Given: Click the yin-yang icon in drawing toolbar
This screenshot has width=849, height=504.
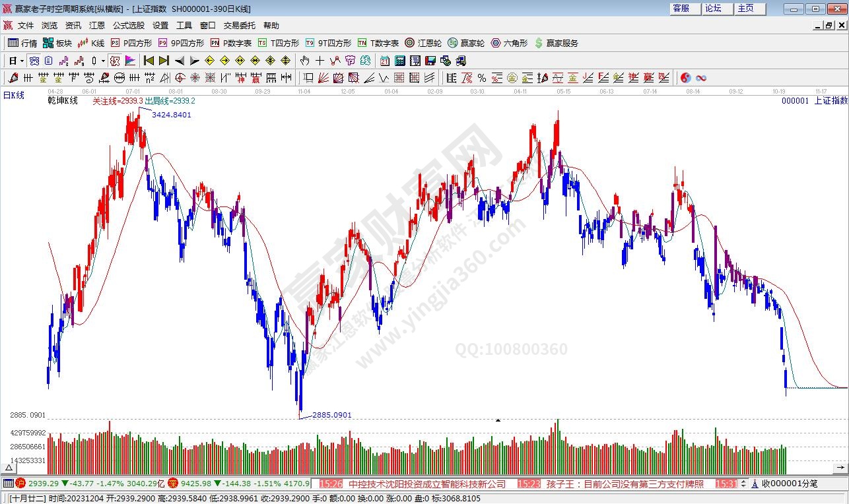Looking at the screenshot, I should [685, 78].
